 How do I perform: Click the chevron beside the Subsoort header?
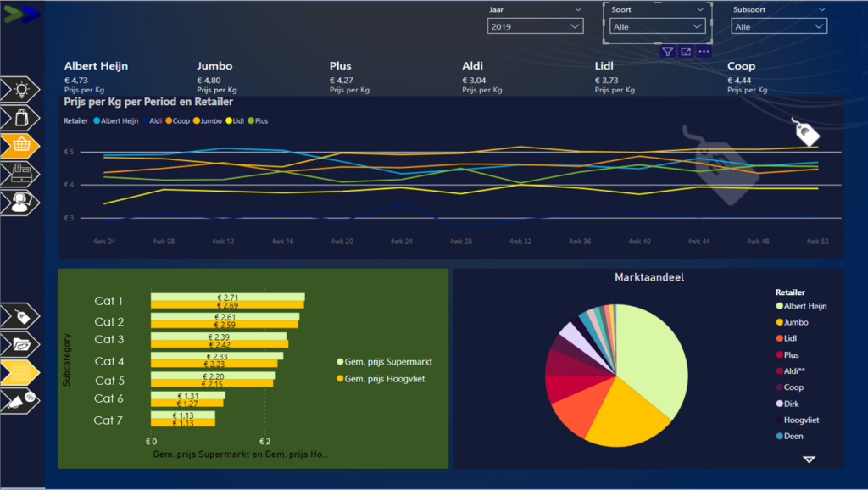click(822, 9)
